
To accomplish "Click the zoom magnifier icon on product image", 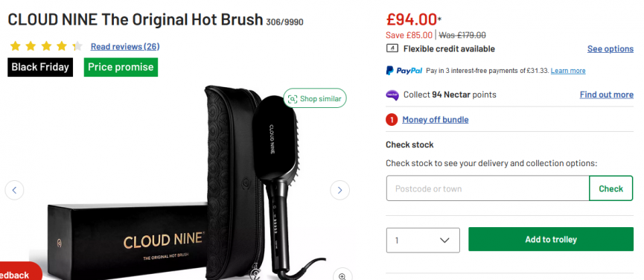I will pyautogui.click(x=342, y=276).
